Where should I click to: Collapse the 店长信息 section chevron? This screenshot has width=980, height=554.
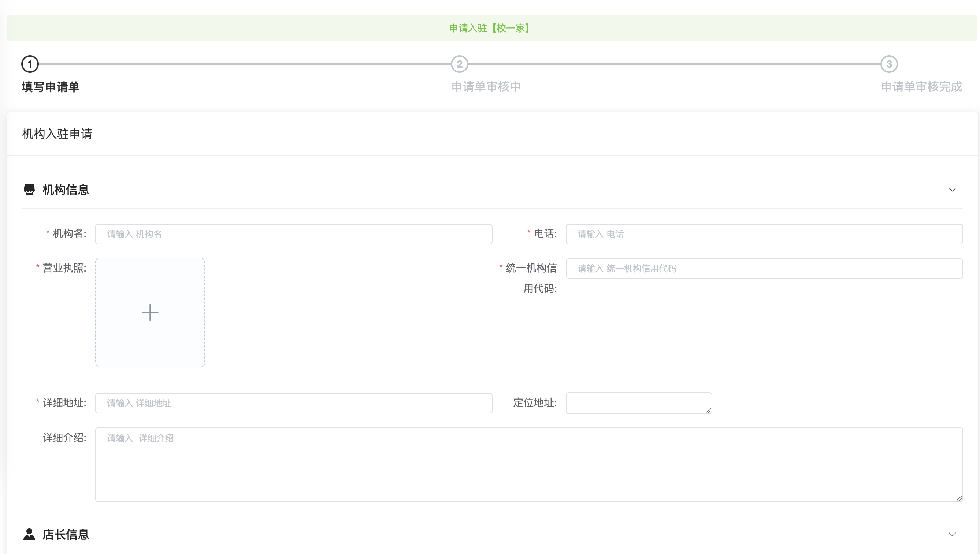[x=952, y=534]
